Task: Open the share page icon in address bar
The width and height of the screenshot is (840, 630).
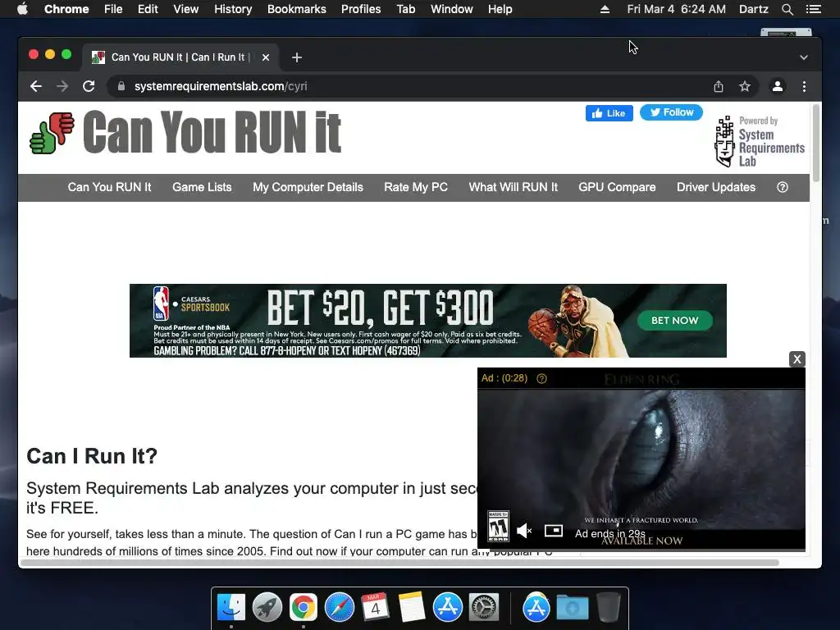Action: (719, 86)
